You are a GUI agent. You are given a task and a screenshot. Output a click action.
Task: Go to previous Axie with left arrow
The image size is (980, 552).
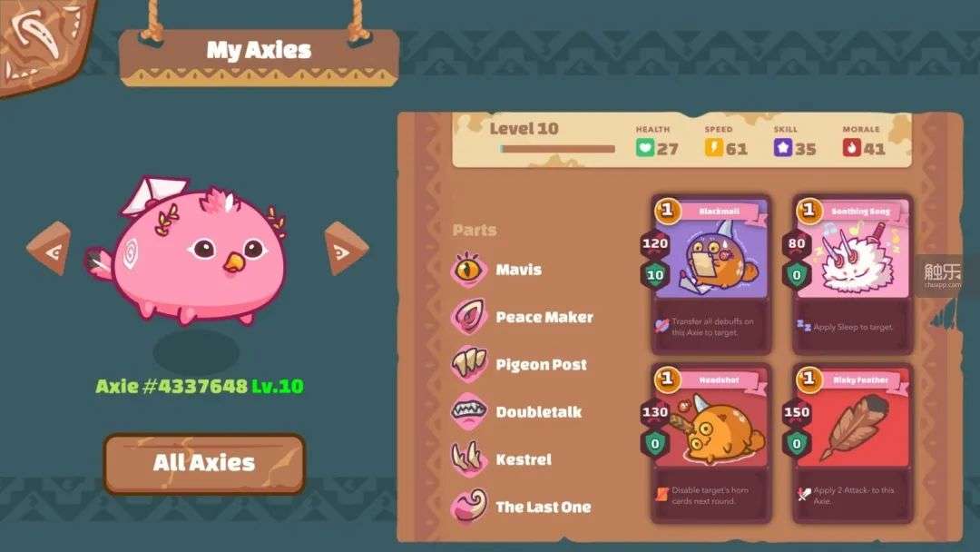coord(49,249)
